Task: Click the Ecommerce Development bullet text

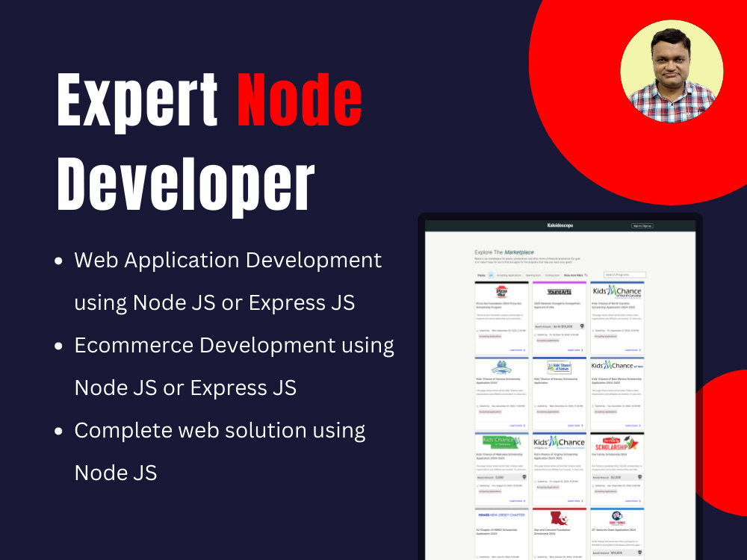Action: pyautogui.click(x=235, y=366)
